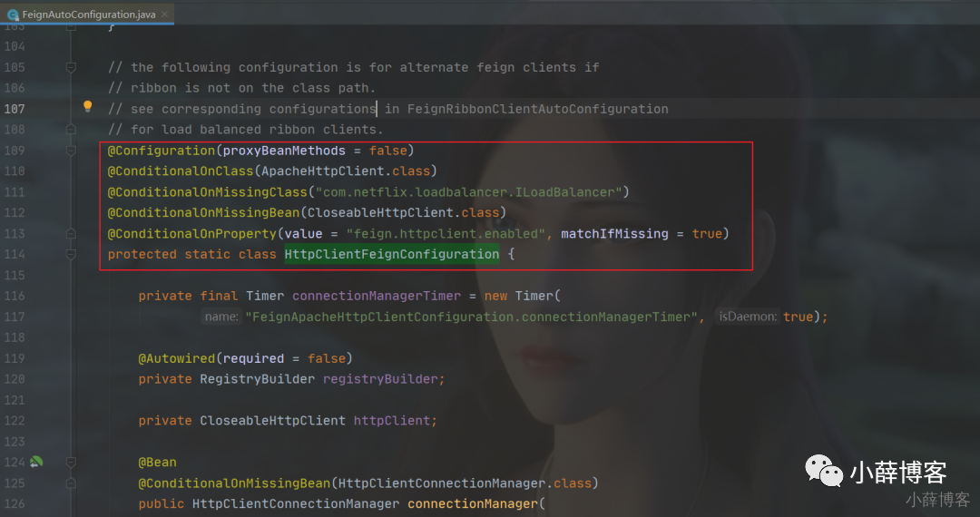Image resolution: width=980 pixels, height=517 pixels.
Task: Click HttpClientConnectionManager inside @ConditionalOnMissingBean on line 125
Action: (442, 483)
